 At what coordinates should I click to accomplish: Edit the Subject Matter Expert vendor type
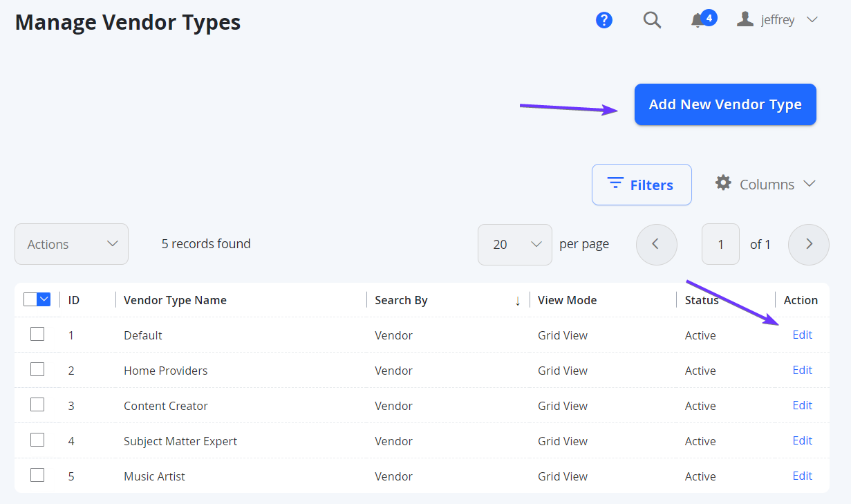point(802,440)
